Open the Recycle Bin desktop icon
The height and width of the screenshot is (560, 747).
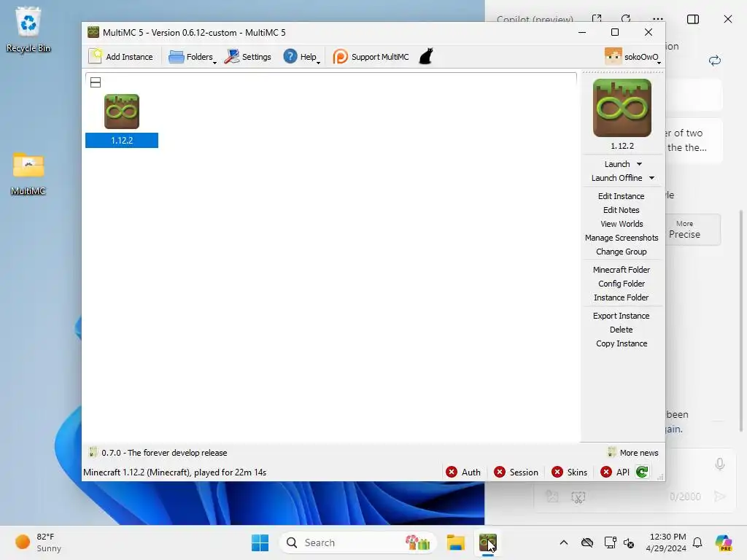click(x=28, y=29)
